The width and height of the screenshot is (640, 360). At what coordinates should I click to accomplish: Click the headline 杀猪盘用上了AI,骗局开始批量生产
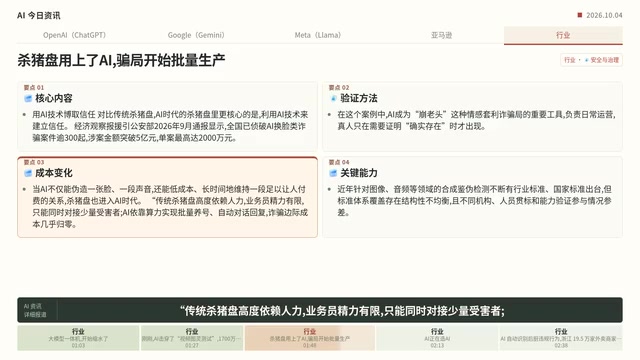(121, 60)
